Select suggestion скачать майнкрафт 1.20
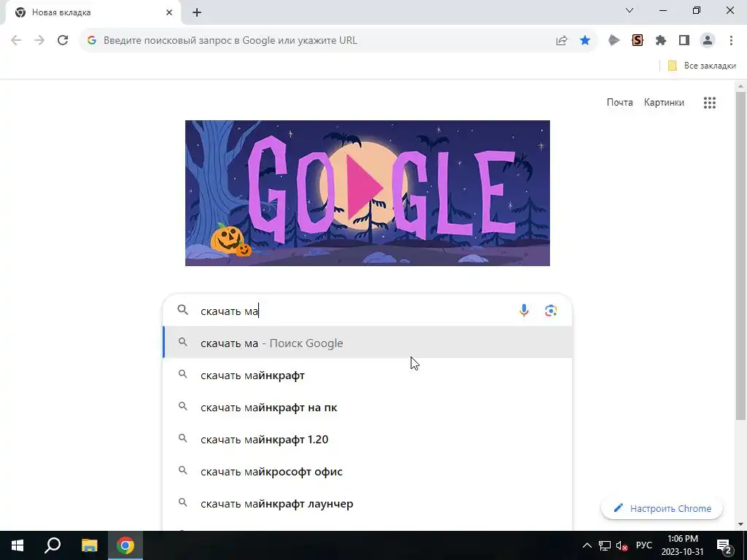Viewport: 747px width, 560px height. (x=367, y=440)
